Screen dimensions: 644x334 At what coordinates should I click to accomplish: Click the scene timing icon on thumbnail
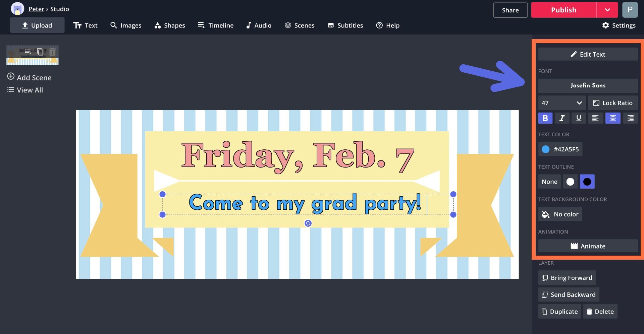click(28, 52)
